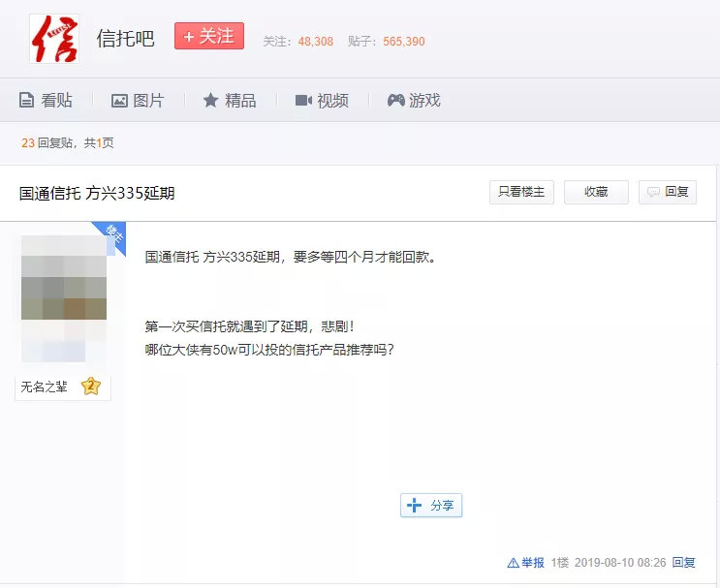
Task: Reply to floor 1 via bottom 回复 link
Action: pos(684,563)
